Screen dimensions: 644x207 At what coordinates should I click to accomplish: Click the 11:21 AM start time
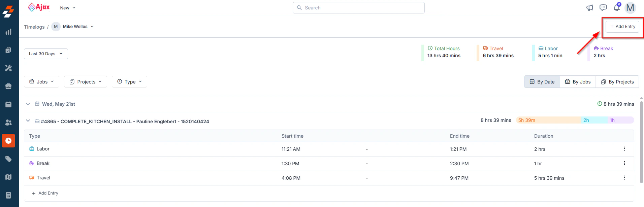pos(291,149)
